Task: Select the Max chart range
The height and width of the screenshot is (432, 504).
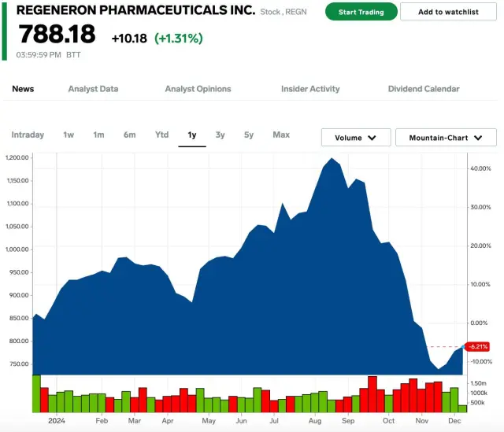Action: tap(281, 135)
